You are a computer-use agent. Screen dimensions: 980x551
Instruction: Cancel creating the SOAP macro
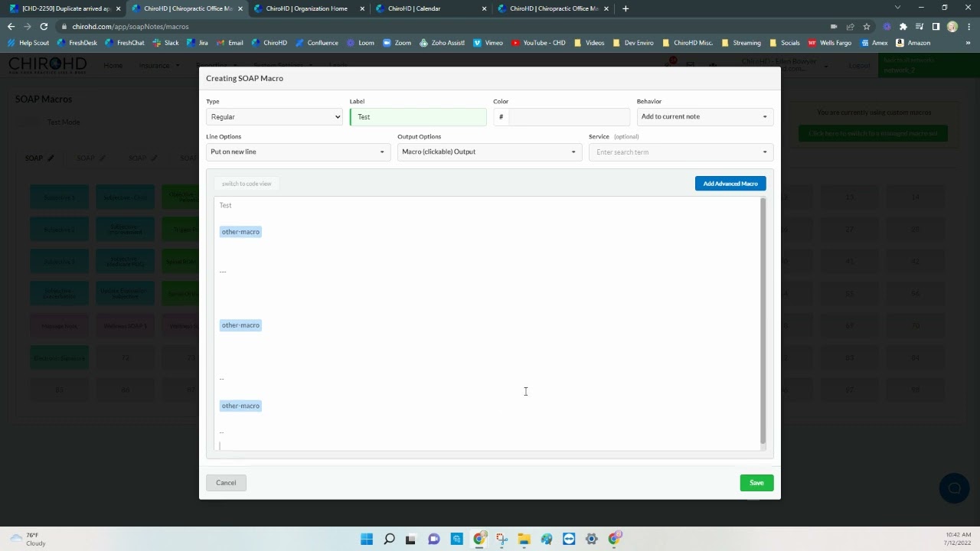pos(226,483)
